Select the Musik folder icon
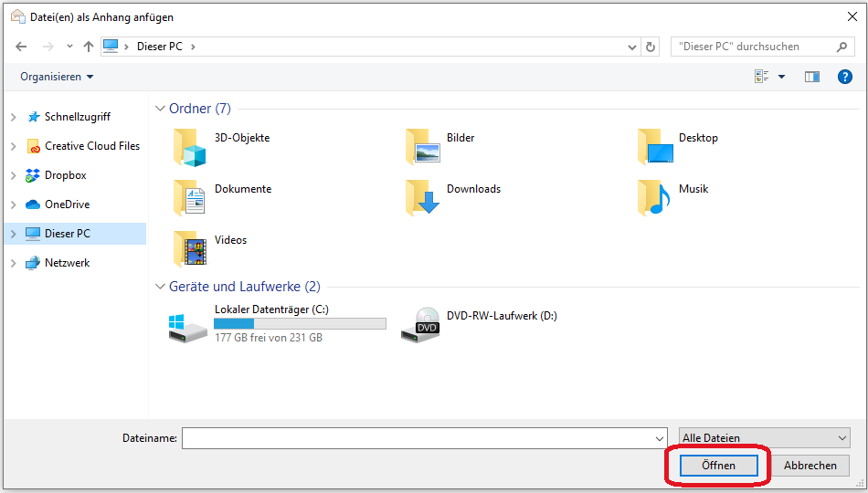Viewport: 868px width, 493px height. tap(654, 195)
